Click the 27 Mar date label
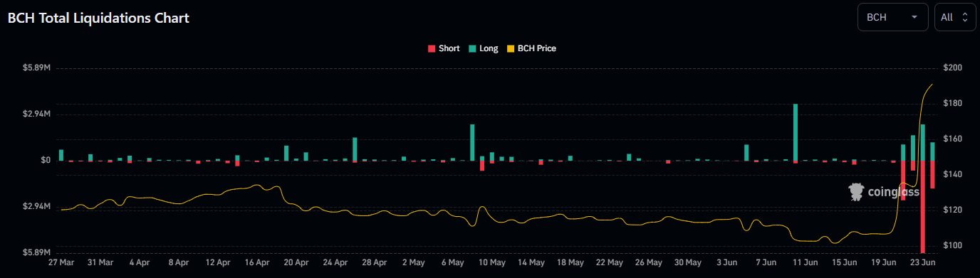980x278 pixels. coord(61,262)
